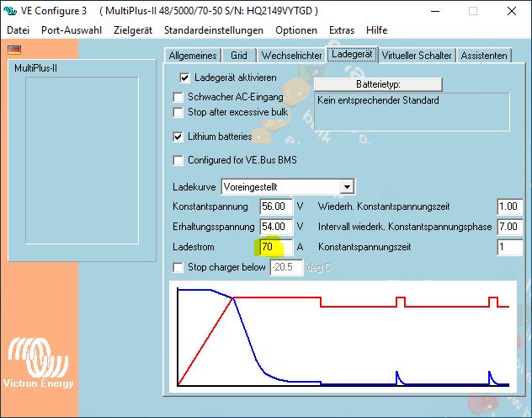Select the Ladegerät tab

tap(352, 54)
